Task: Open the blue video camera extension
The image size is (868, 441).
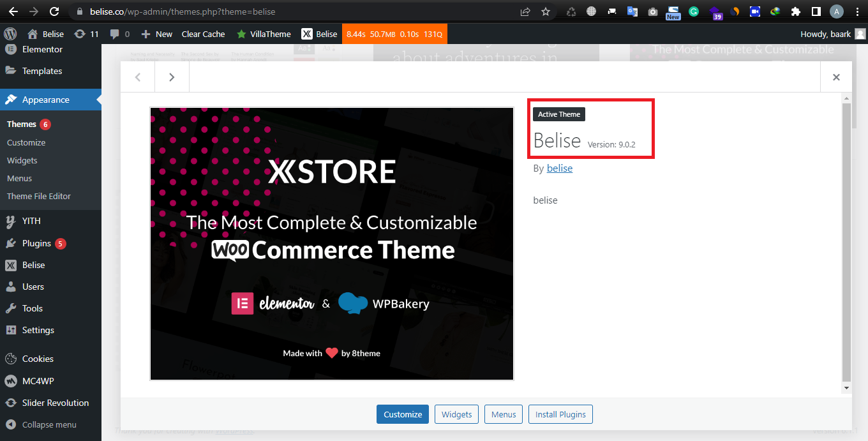Action: (x=755, y=11)
